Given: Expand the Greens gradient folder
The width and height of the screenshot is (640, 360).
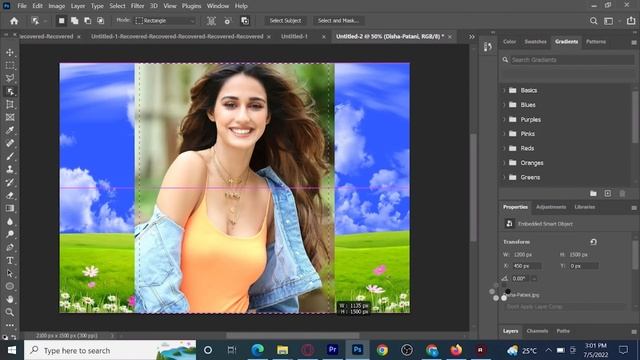Looking at the screenshot, I should (x=504, y=178).
